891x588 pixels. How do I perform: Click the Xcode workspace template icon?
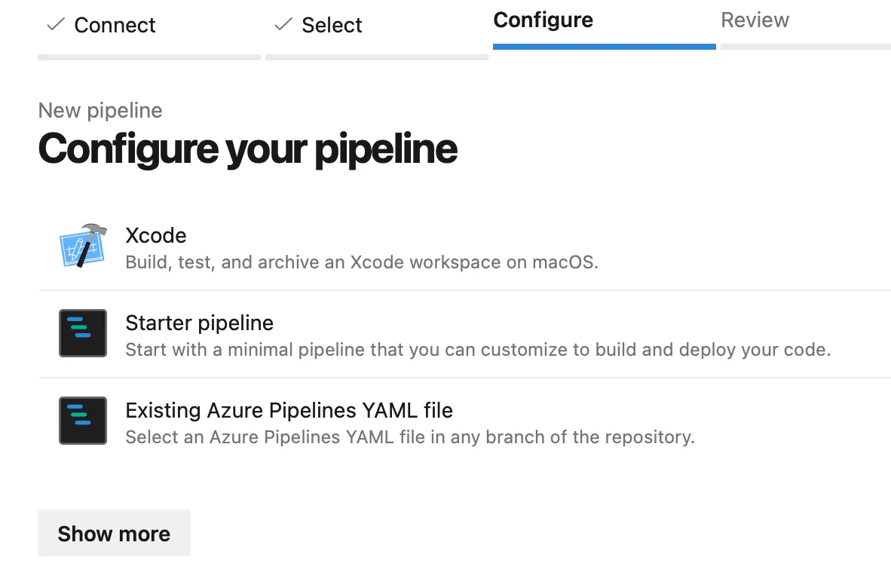point(83,245)
